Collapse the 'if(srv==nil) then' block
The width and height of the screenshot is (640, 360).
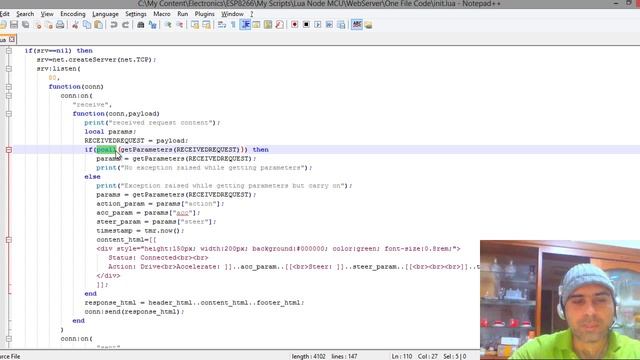coord(9,51)
